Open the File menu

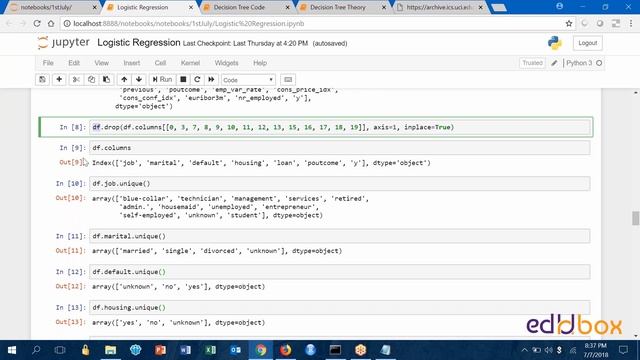tap(48, 63)
